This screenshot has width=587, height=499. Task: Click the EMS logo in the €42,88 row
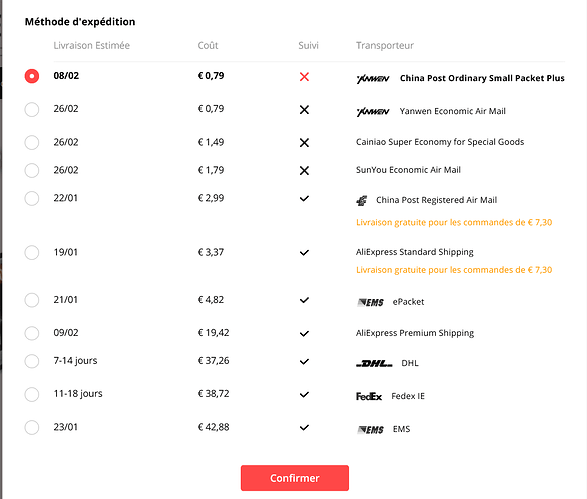pos(370,429)
